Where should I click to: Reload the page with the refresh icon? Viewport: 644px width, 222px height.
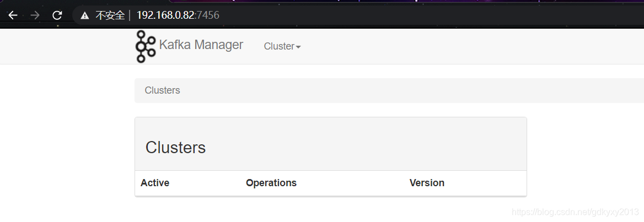click(x=57, y=15)
